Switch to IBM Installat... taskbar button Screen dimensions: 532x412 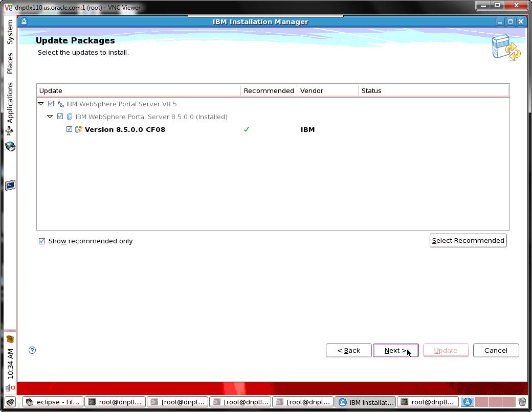click(365, 402)
